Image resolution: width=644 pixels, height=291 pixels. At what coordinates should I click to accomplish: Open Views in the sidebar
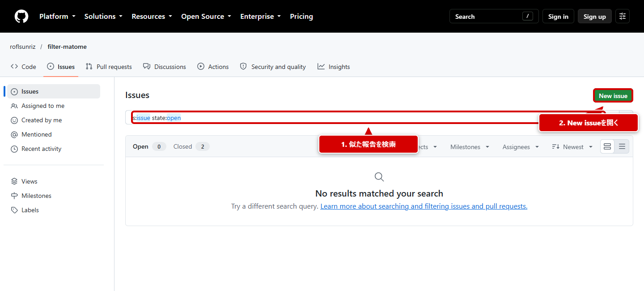pos(54,181)
